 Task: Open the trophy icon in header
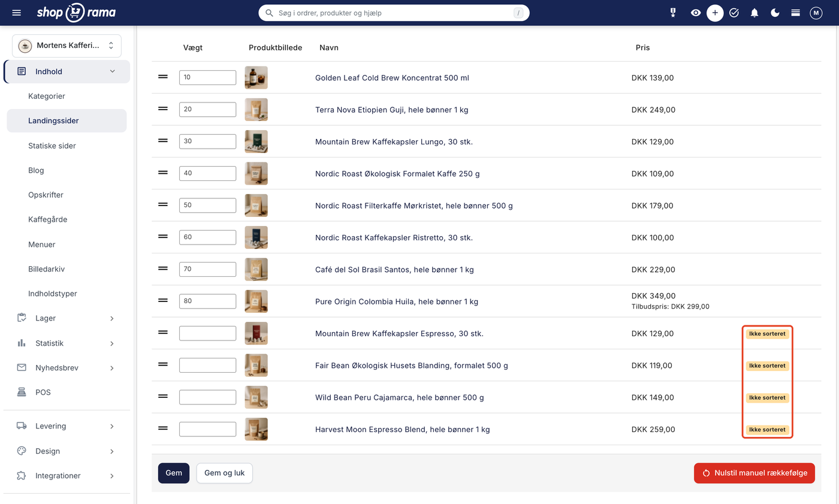tap(673, 13)
